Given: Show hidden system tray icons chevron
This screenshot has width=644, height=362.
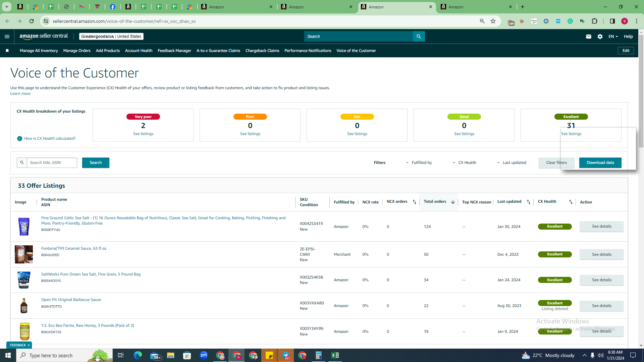Looking at the screenshot, I should tap(584, 355).
